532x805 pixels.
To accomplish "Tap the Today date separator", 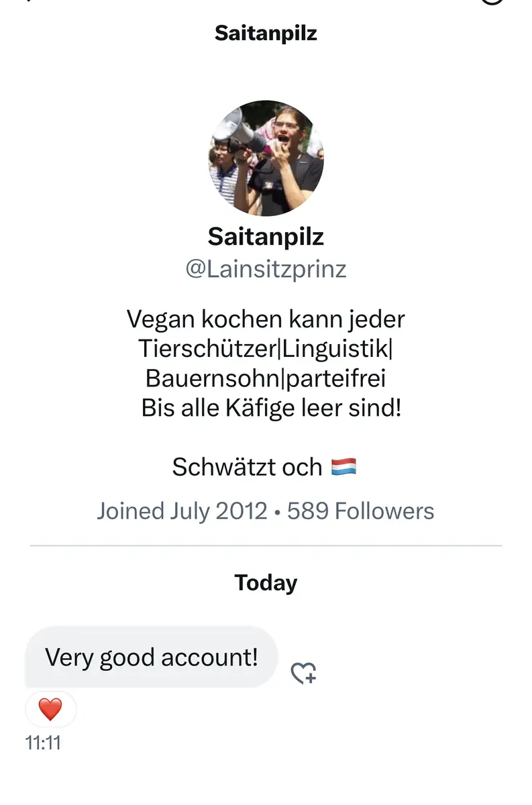I will [x=266, y=582].
